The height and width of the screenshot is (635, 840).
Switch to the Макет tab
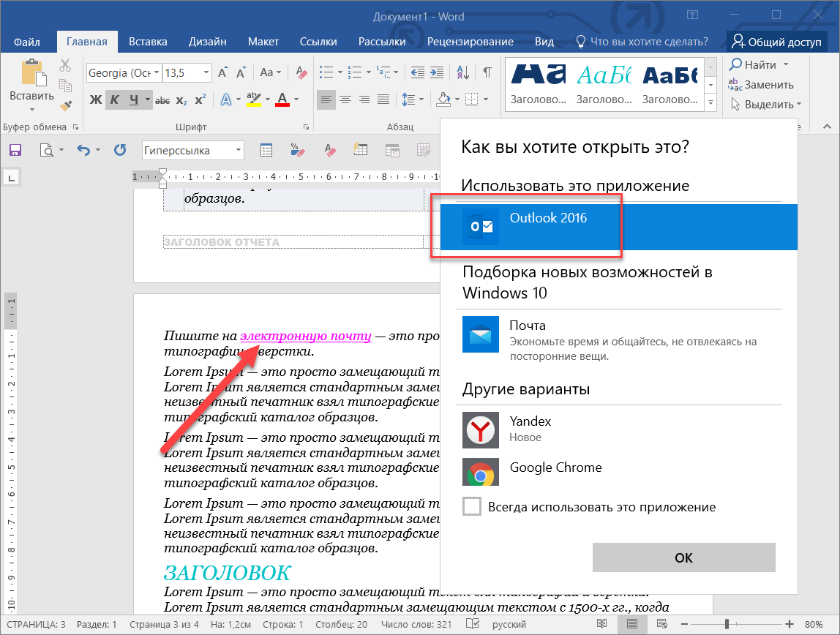click(263, 42)
